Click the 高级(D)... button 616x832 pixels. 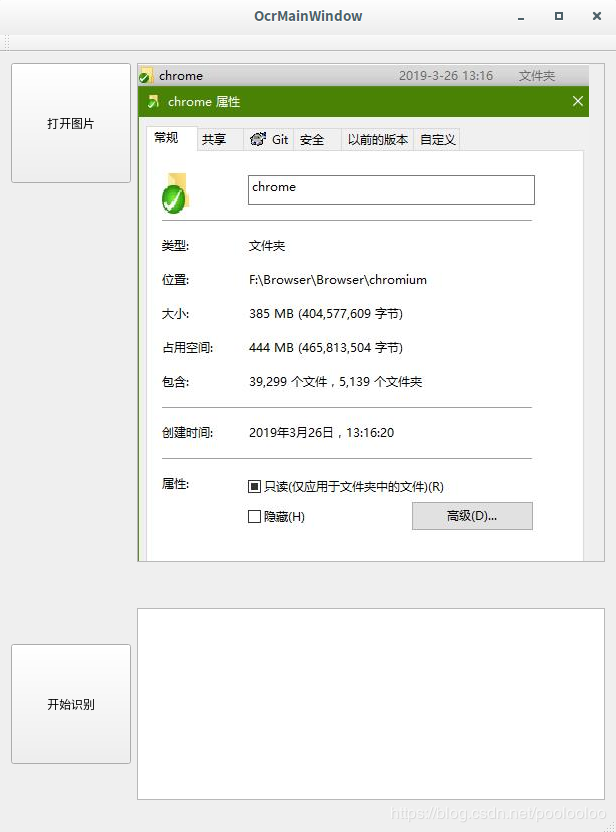[472, 516]
